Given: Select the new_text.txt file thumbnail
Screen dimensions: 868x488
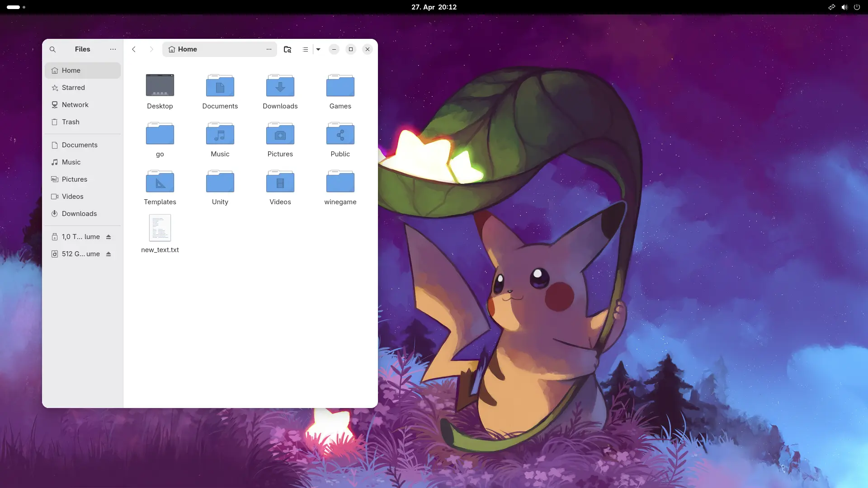Looking at the screenshot, I should (x=160, y=228).
